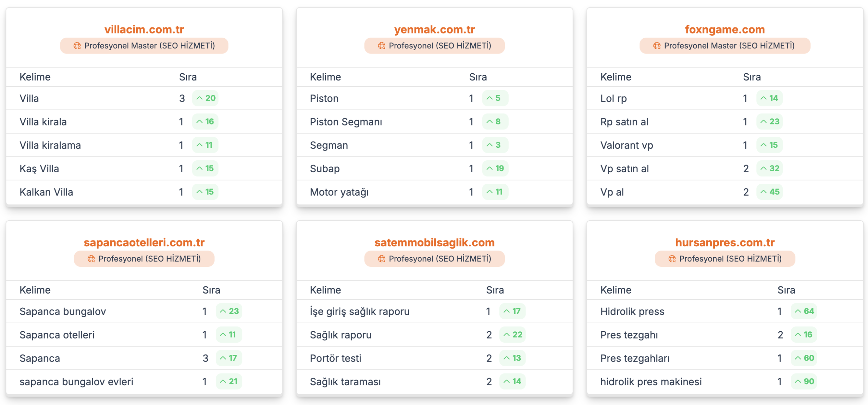The width and height of the screenshot is (868, 405).
Task: Select the Profesyonel Master badge under villacim.com.tr
Action: (x=144, y=46)
